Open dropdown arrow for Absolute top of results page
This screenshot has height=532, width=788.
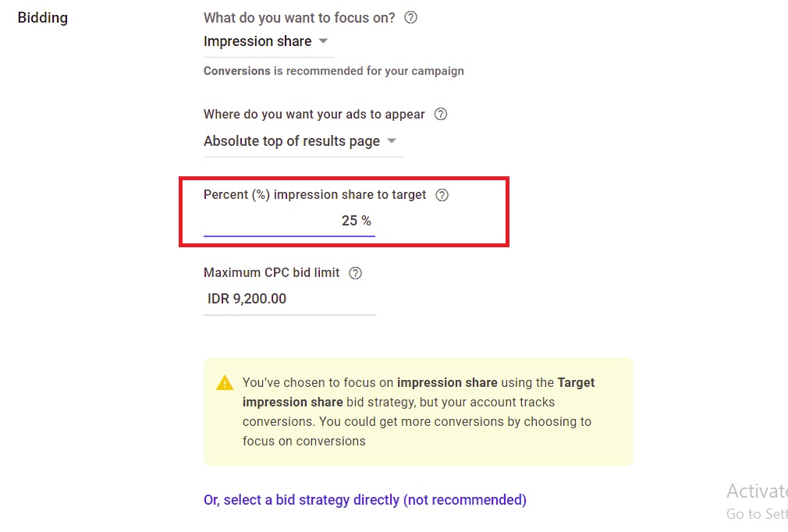coord(392,141)
